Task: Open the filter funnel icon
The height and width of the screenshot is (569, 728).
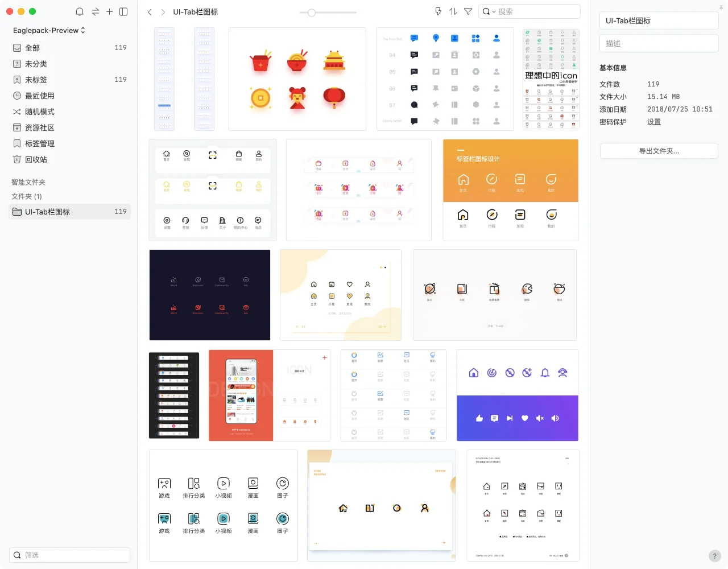Action: 468,11
